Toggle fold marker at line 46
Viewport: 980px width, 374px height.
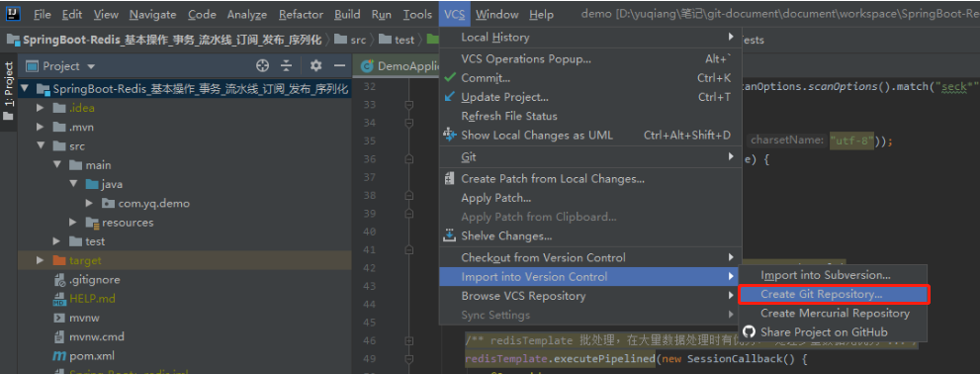pos(408,340)
